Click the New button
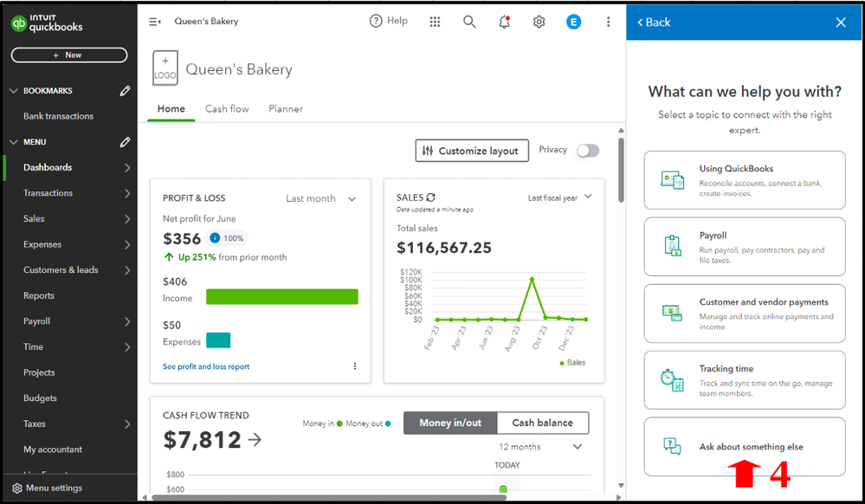The image size is (865, 504). 69,55
